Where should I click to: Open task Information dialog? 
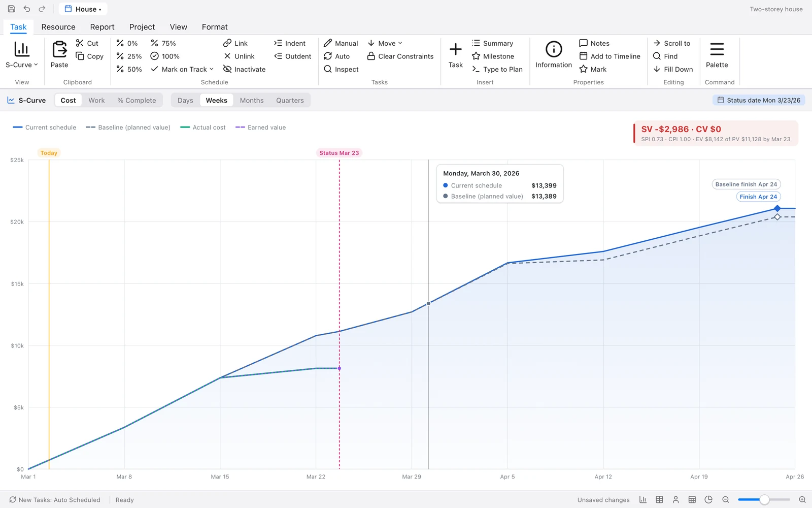pos(554,55)
